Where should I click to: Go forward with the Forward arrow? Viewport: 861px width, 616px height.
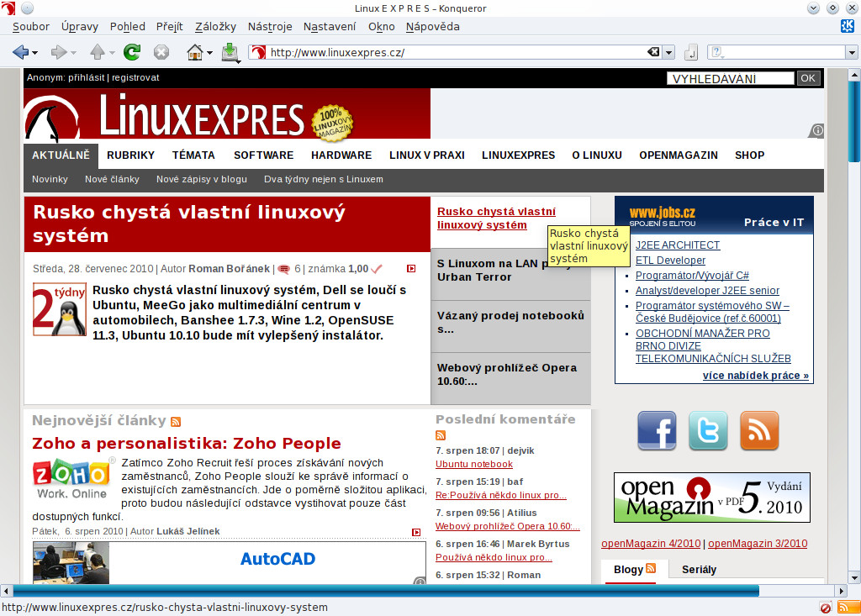58,52
